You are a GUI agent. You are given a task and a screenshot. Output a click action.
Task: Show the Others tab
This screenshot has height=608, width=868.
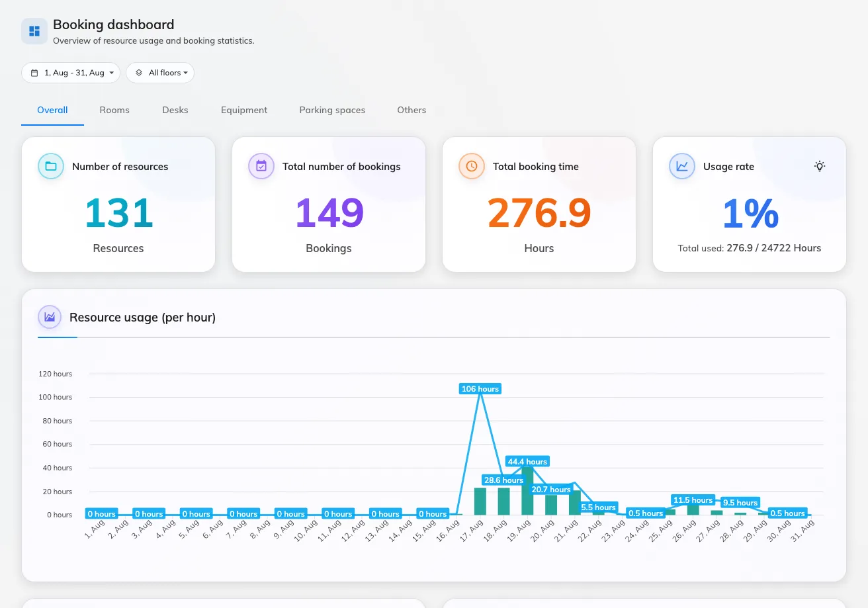click(x=412, y=110)
